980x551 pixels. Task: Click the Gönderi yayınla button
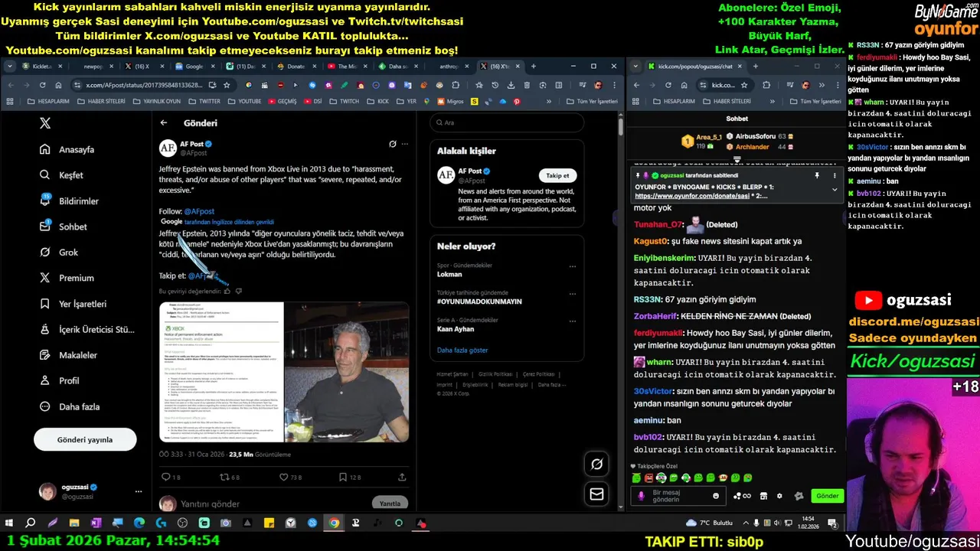85,440
